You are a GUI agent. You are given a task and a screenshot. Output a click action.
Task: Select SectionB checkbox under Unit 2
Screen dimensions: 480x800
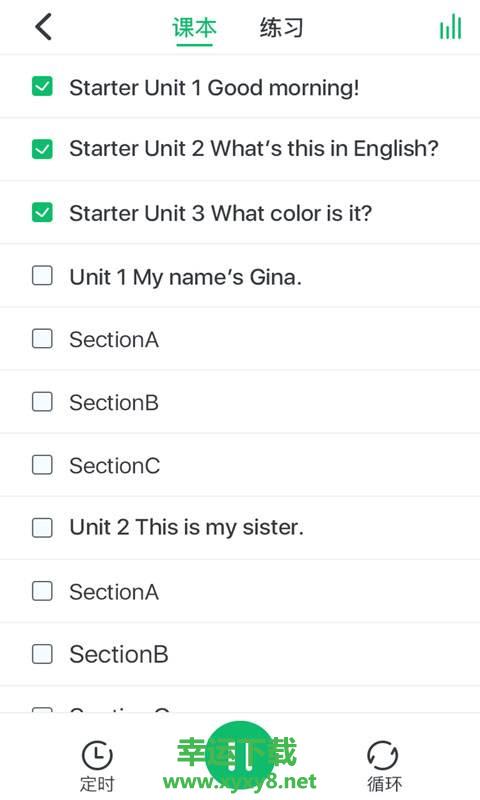coord(42,654)
